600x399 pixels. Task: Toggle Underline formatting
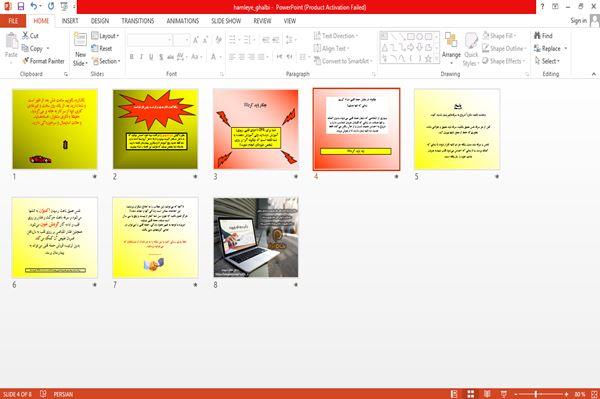pyautogui.click(x=151, y=57)
